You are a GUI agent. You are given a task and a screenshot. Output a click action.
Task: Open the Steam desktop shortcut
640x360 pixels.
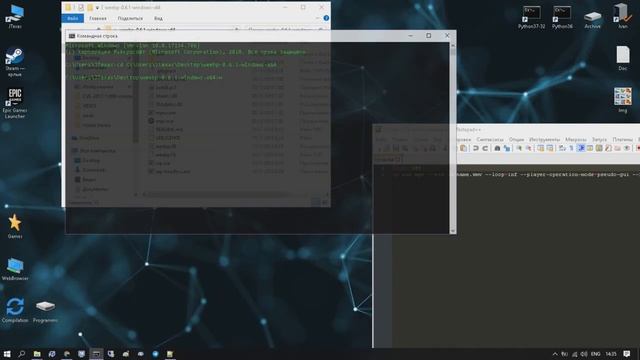[15, 62]
